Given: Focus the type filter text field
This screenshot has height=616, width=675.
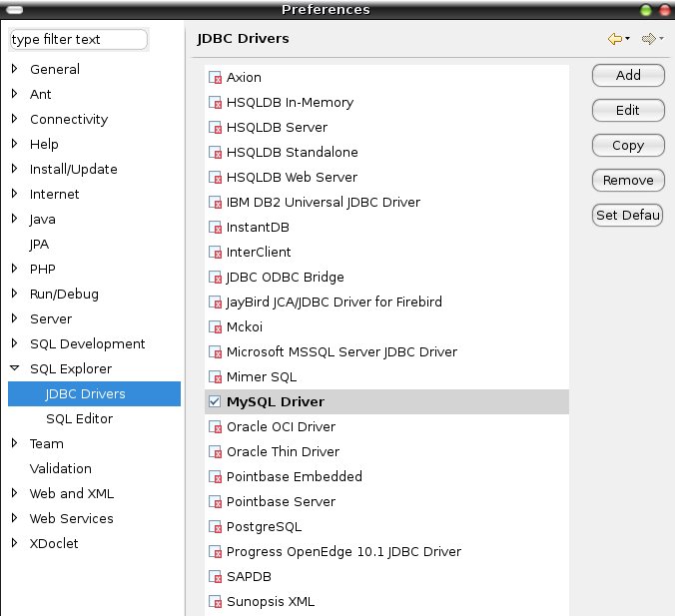Looking at the screenshot, I should pos(78,40).
